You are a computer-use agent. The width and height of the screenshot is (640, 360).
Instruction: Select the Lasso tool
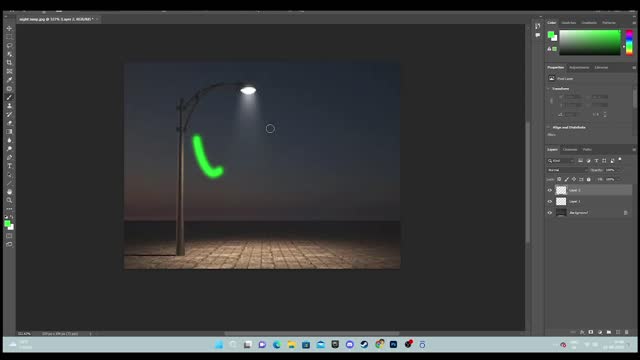point(9,45)
